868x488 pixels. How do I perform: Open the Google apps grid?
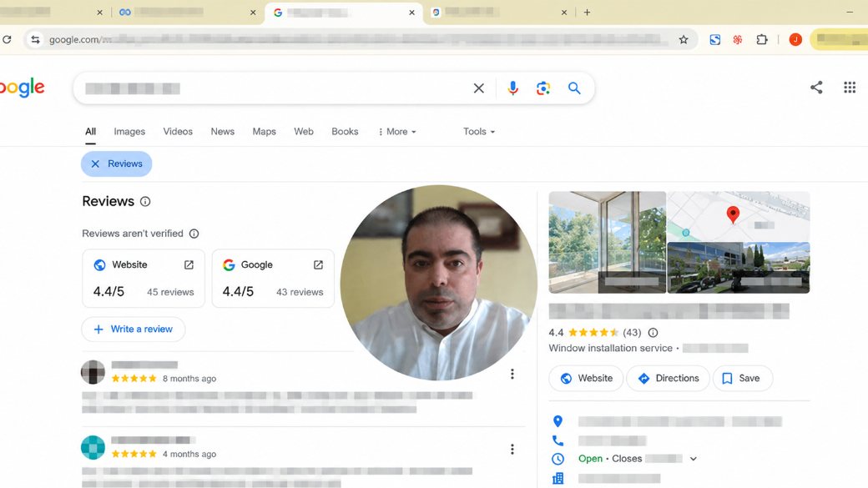[850, 87]
